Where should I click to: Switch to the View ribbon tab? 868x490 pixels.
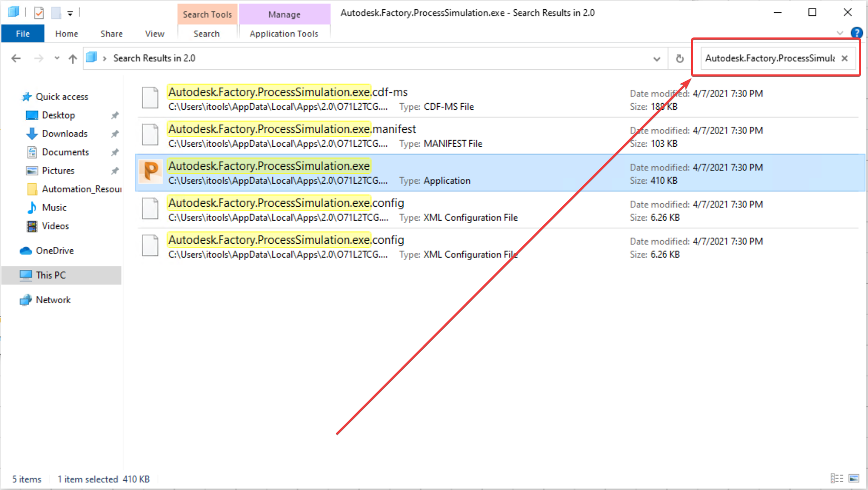[x=154, y=34]
